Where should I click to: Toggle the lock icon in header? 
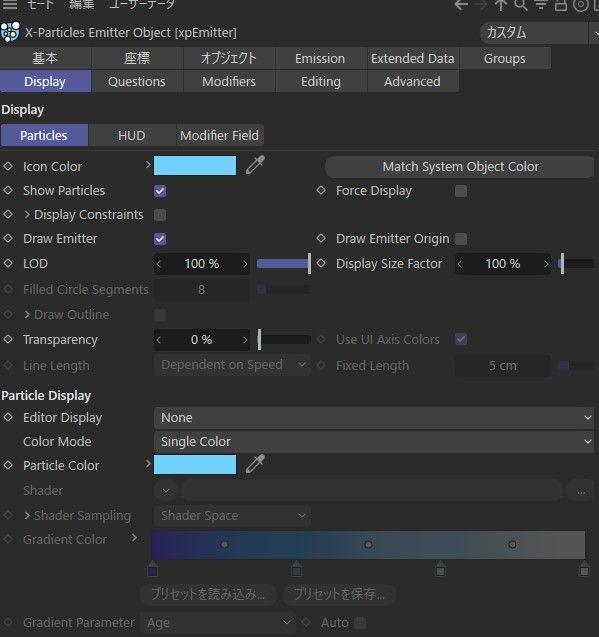click(x=561, y=5)
